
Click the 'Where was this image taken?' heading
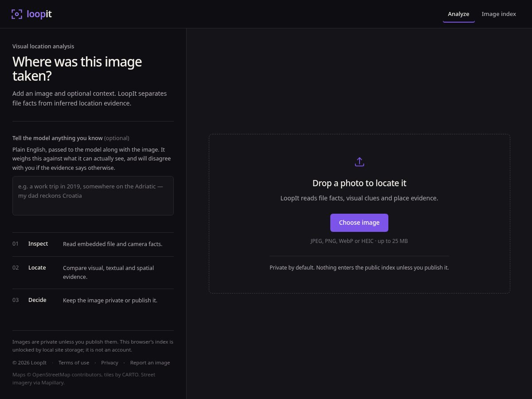tap(77, 69)
